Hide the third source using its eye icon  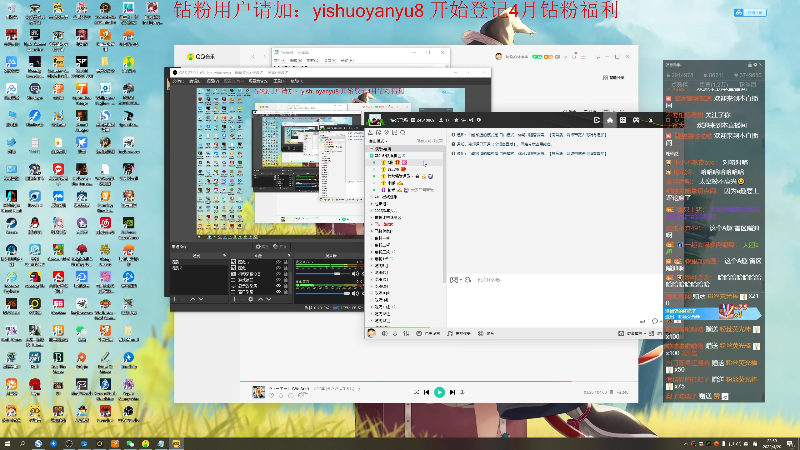point(279,274)
